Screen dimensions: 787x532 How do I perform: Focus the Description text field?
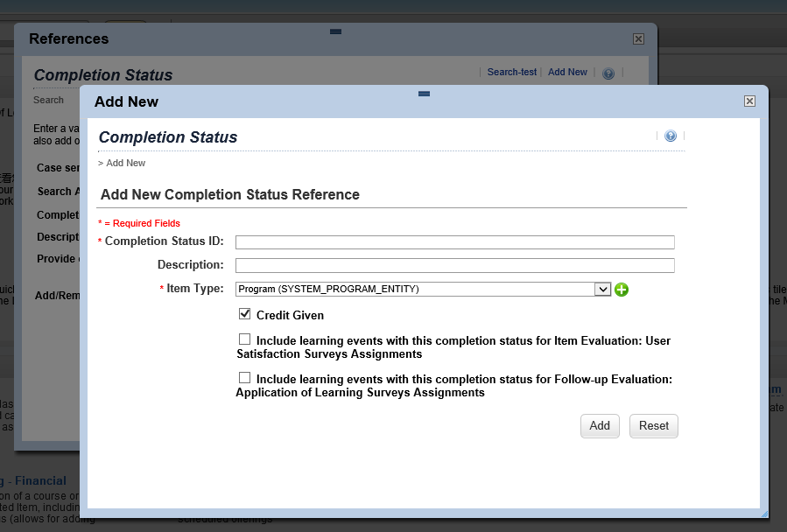tap(454, 265)
